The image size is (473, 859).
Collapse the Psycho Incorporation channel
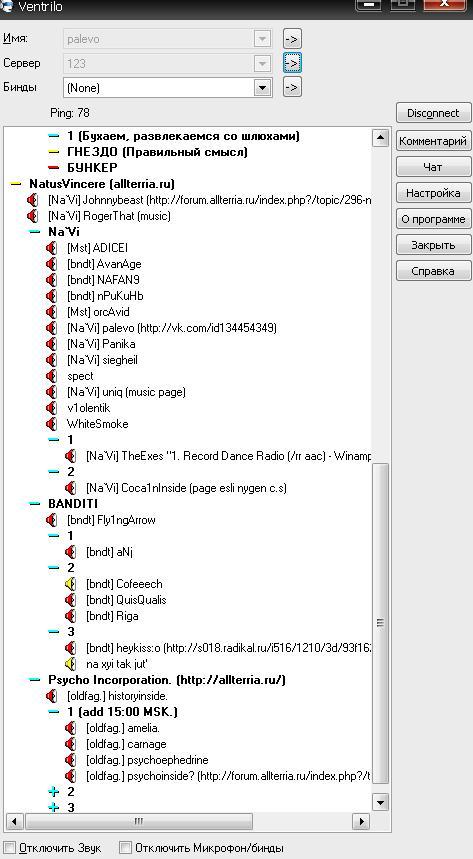35,680
